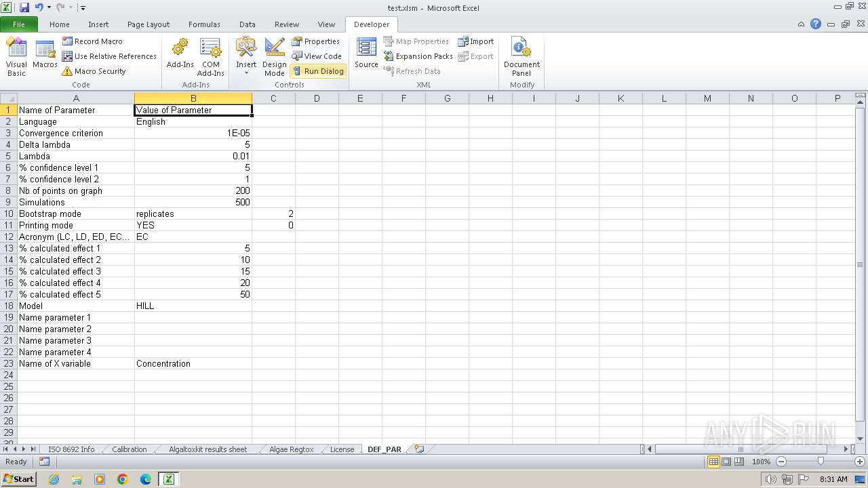Switch to the Data tab
Screen dimensions: 868x488
[x=248, y=24]
